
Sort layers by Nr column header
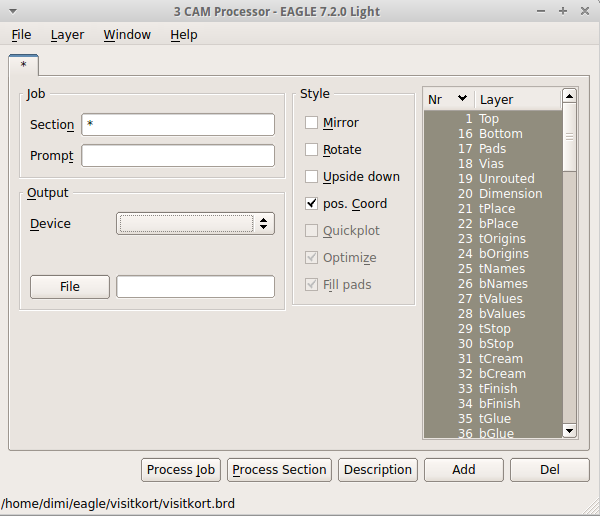[x=449, y=100]
